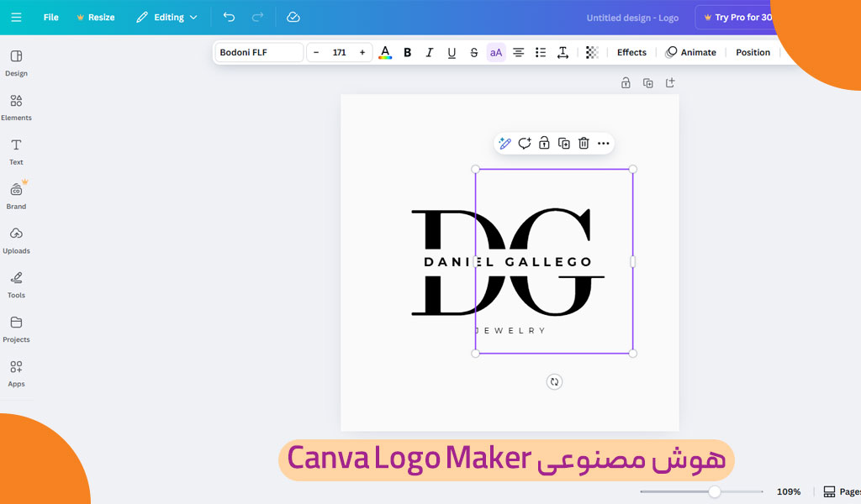Open the Design sidebar tab
This screenshot has height=504, width=861.
point(16,63)
